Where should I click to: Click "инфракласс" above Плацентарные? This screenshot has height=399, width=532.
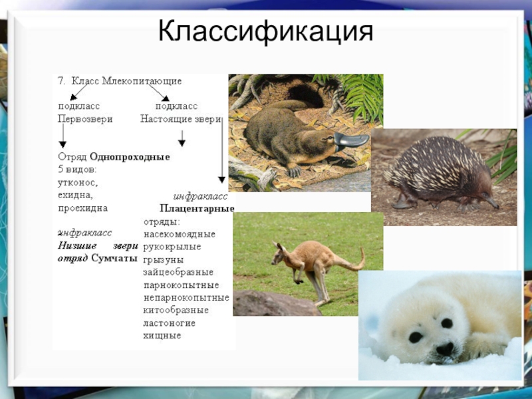(x=201, y=196)
